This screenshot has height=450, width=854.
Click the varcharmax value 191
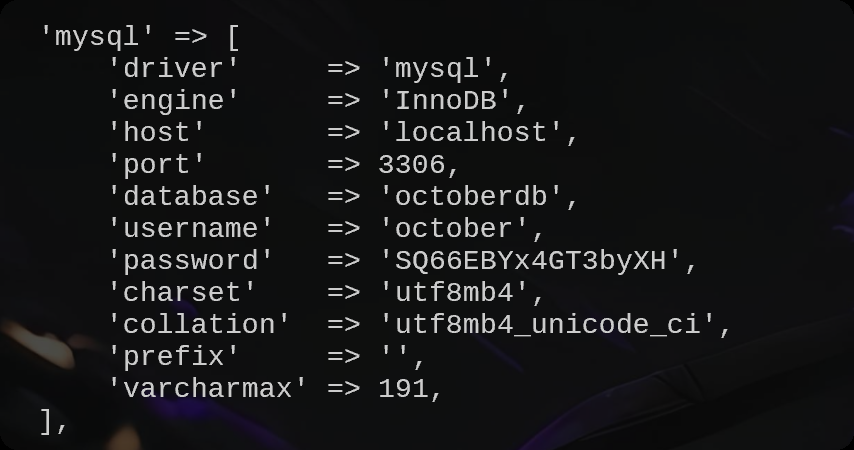point(403,389)
